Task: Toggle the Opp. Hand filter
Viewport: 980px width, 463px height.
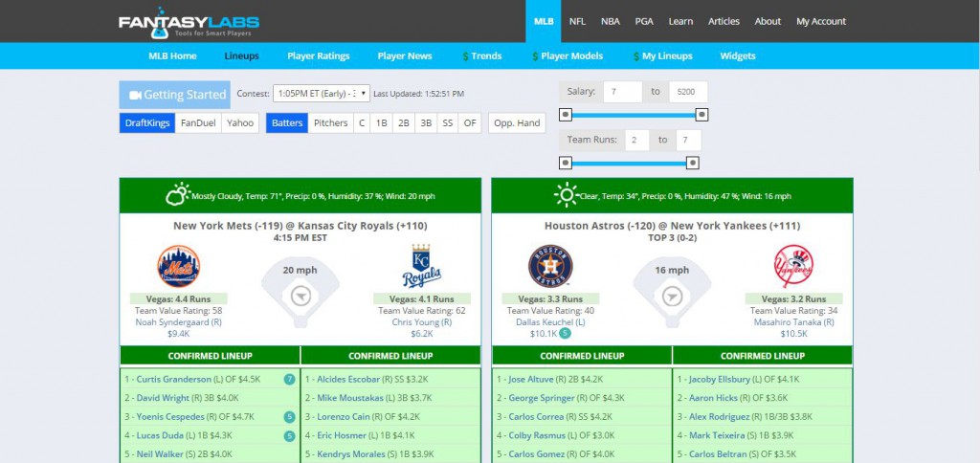Action: coord(517,123)
